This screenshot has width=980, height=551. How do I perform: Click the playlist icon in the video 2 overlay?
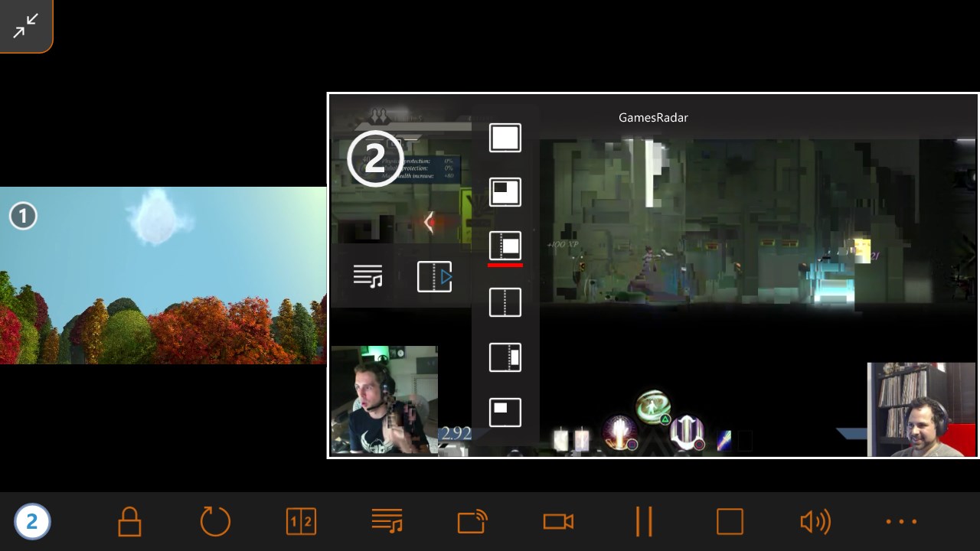(367, 276)
